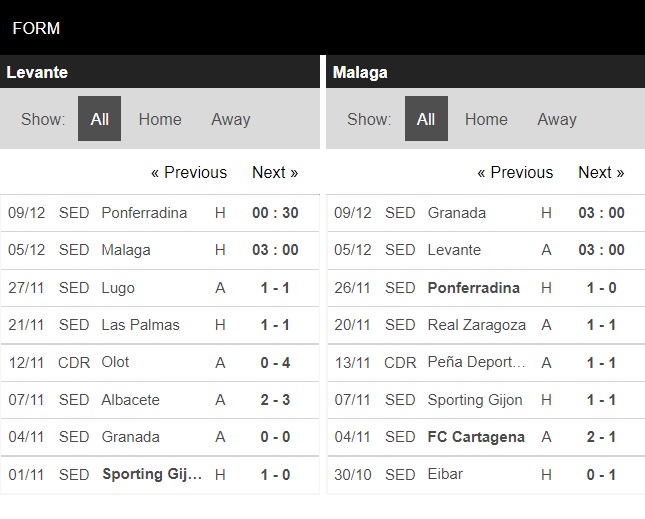Select Sporting Gij… in Levante list
Image resolution: width=645 pixels, height=519 pixels.
(152, 474)
